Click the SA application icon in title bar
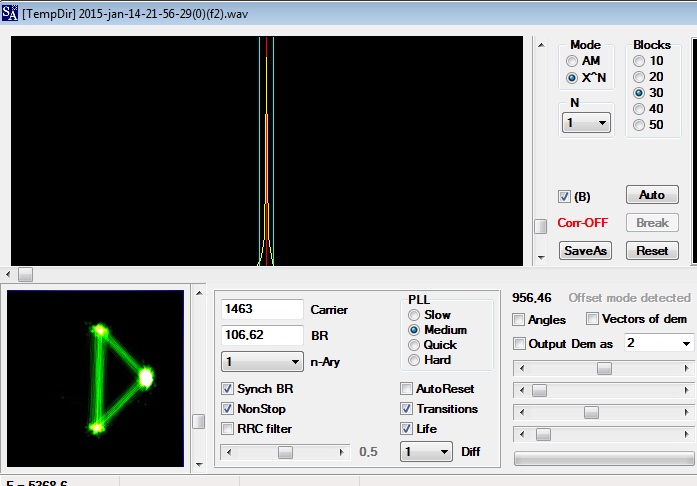Viewport: 697px width, 486px height. coord(9,13)
